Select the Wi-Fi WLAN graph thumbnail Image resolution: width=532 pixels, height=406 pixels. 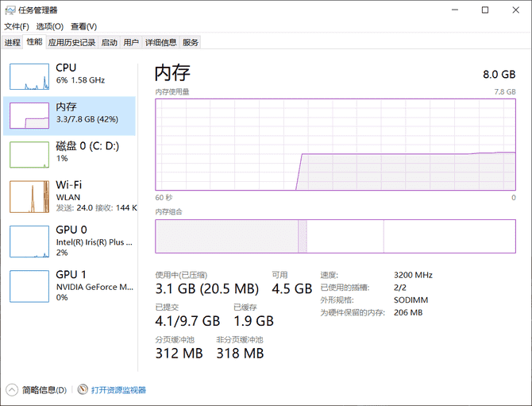click(x=29, y=197)
